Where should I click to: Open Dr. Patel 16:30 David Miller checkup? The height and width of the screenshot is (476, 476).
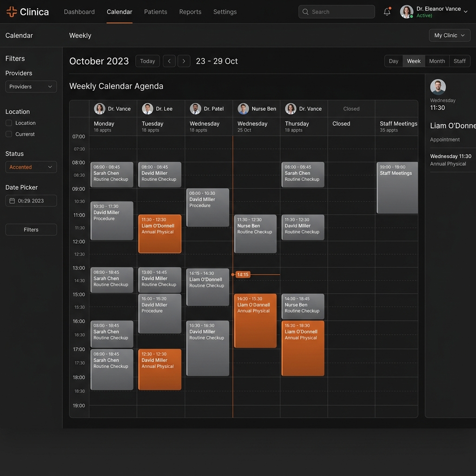pyautogui.click(x=208, y=348)
